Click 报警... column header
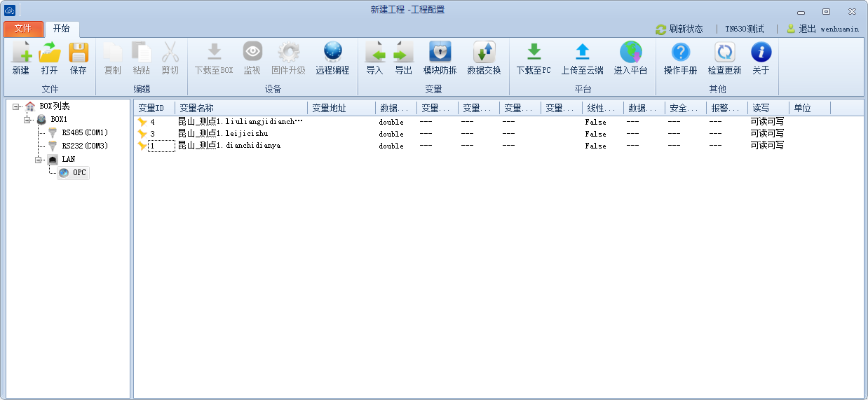The image size is (868, 400). [727, 108]
